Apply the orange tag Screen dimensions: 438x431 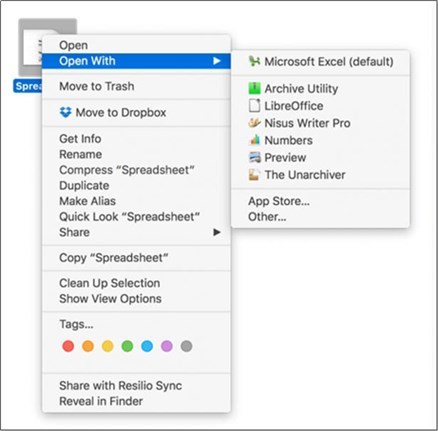[x=88, y=346]
